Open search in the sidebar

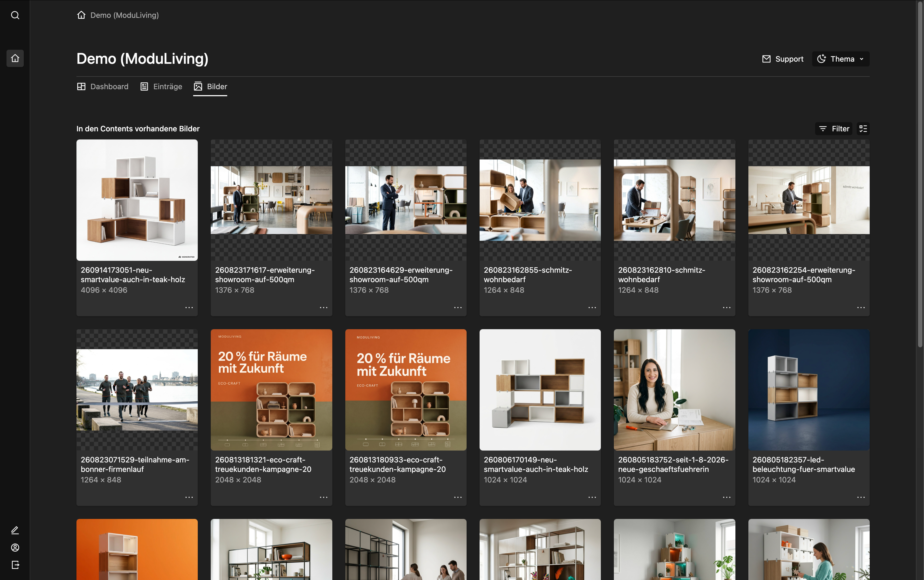point(15,15)
